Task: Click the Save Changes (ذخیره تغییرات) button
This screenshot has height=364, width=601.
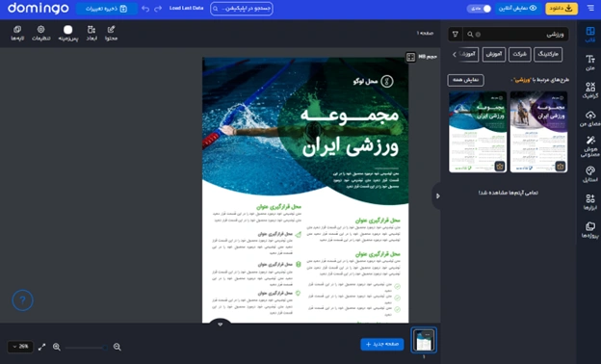Action: (107, 9)
